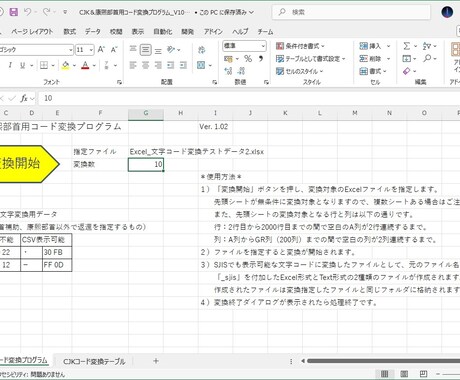Click the Decrease Font Size icon

coord(114,50)
